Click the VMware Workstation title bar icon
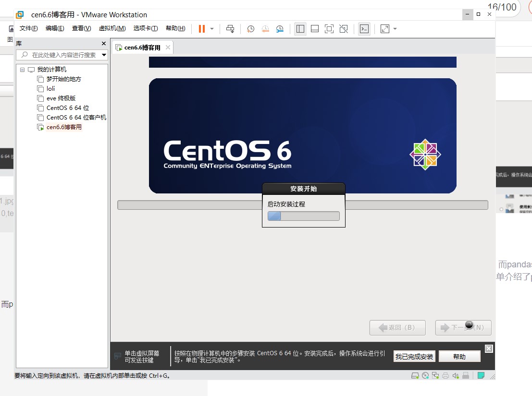532x396 pixels. coord(20,14)
